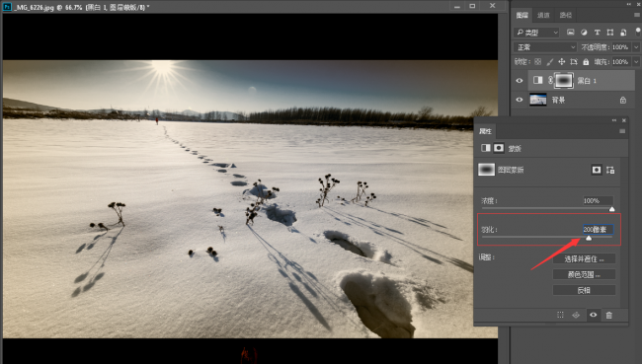Collapse the Layers panel group
The image size is (642, 364).
tap(629, 4)
